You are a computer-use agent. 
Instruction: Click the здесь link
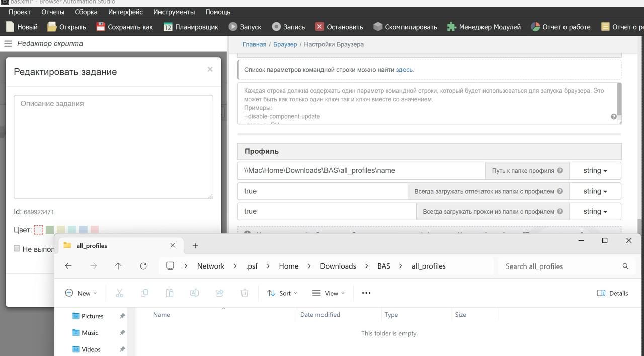click(404, 70)
